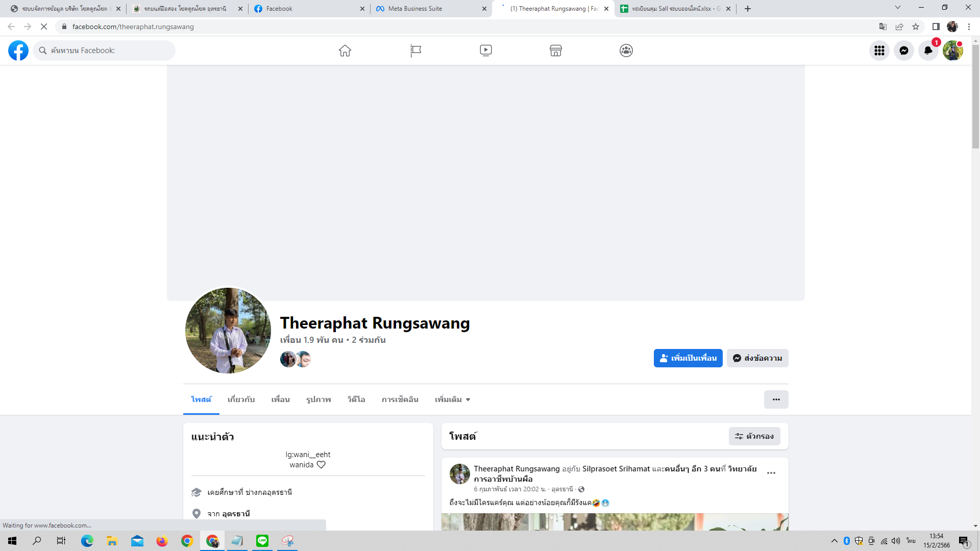
Task: Open profile three-dot options menu
Action: coord(776,399)
